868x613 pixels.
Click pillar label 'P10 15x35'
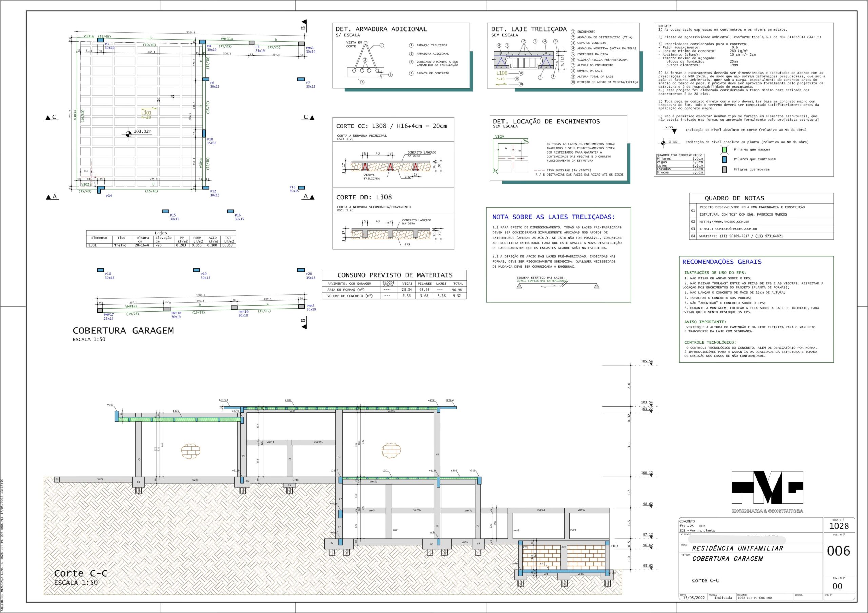pos(212,141)
